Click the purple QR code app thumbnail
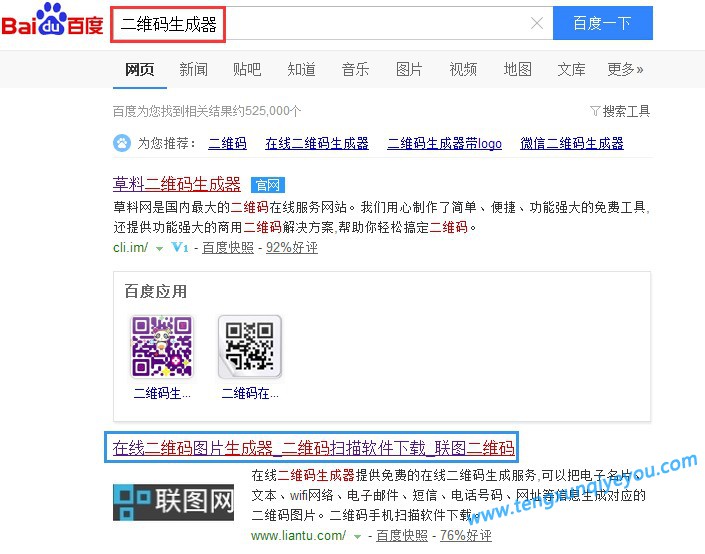This screenshot has width=705, height=554. (161, 347)
